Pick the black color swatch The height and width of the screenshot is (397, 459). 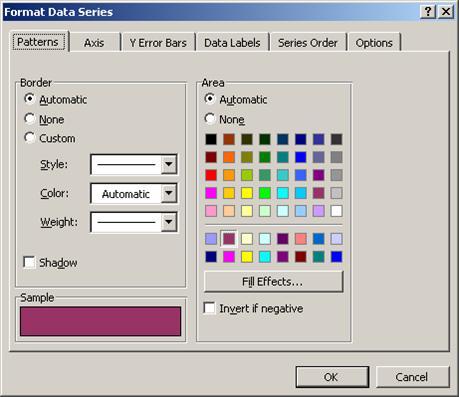point(211,139)
